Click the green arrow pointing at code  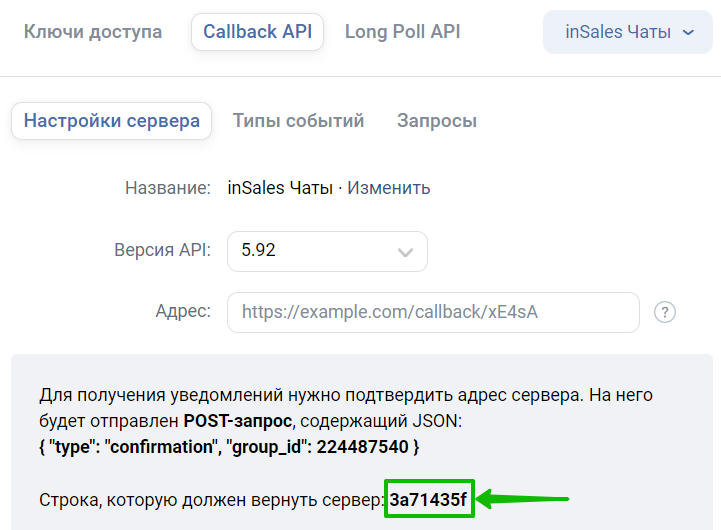pos(523,499)
